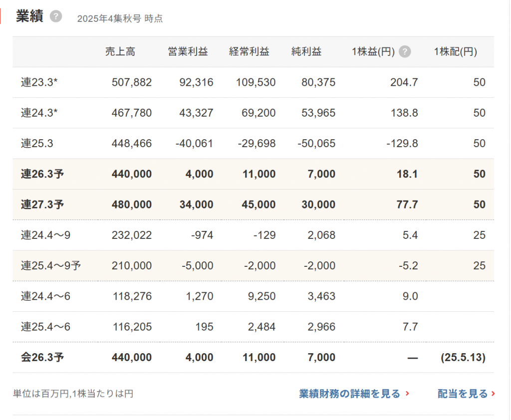This screenshot has height=420, width=511.
Task: Open the 配当を見る link
Action: (x=463, y=394)
